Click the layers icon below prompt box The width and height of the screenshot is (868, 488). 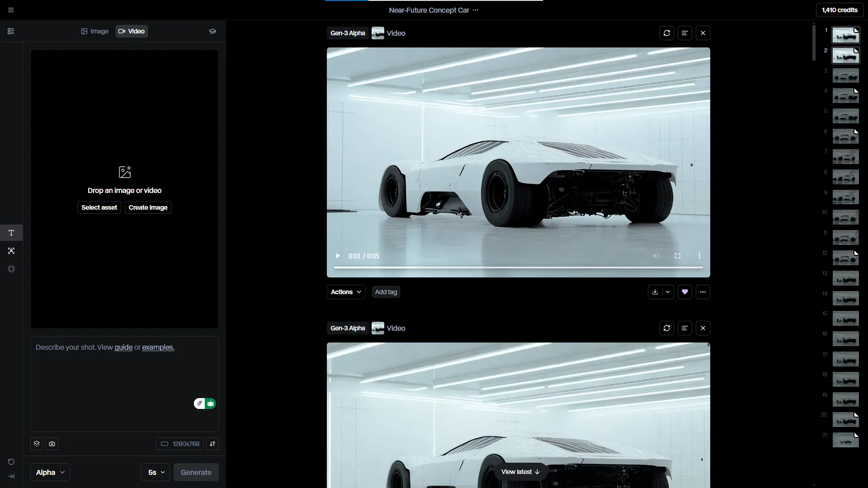(x=37, y=444)
